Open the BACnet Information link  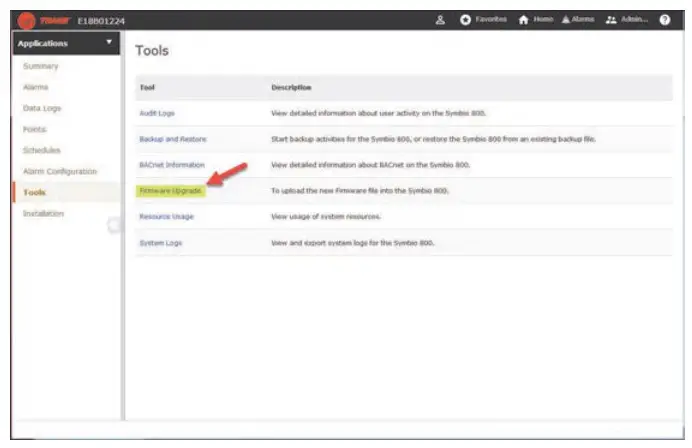172,165
